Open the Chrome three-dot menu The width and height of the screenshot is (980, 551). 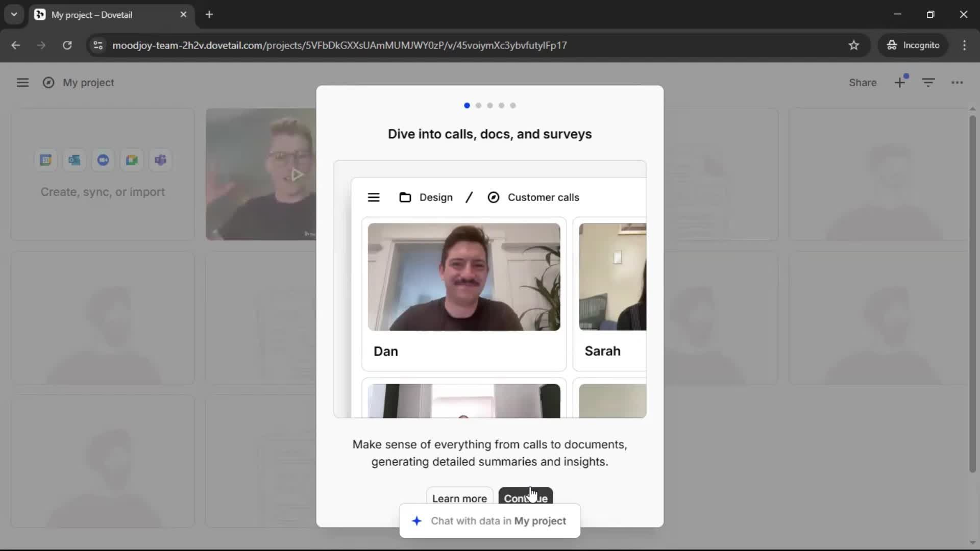coord(964,45)
